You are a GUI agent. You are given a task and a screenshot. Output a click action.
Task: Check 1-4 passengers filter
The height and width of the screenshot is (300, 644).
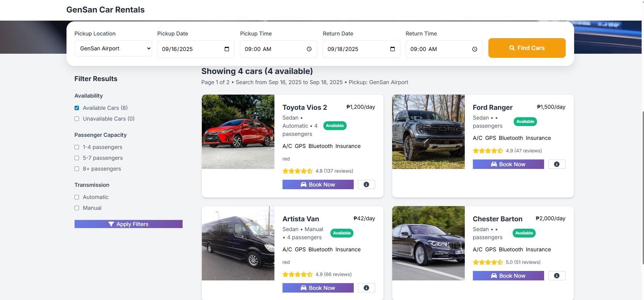pos(77,147)
